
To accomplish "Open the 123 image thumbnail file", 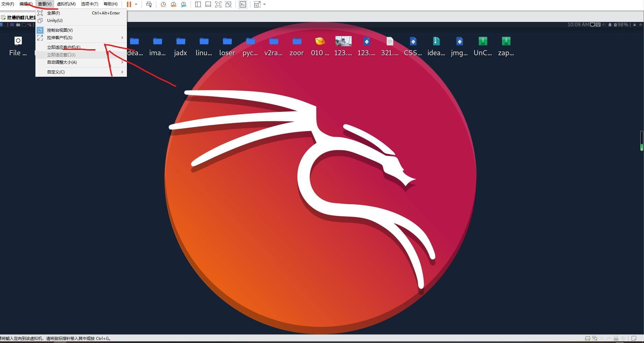I will pyautogui.click(x=343, y=46).
